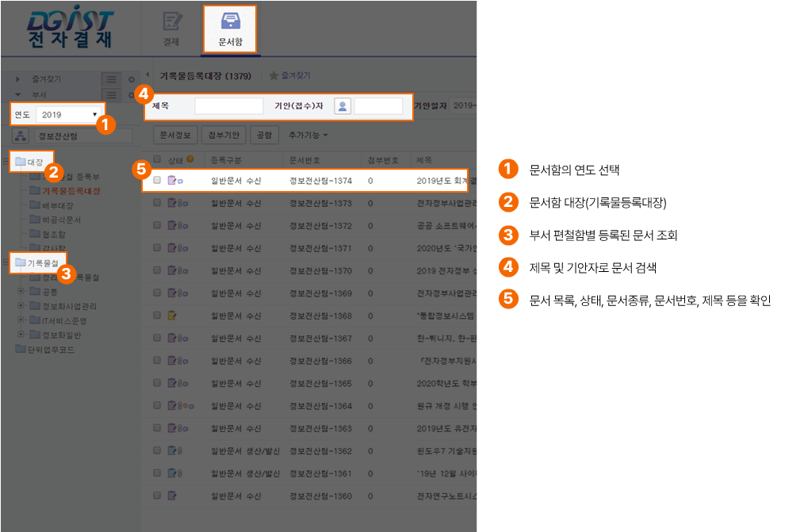Click the document status icon on row 정보전산팀-1374
This screenshot has width=785, height=532.
pyautogui.click(x=170, y=181)
